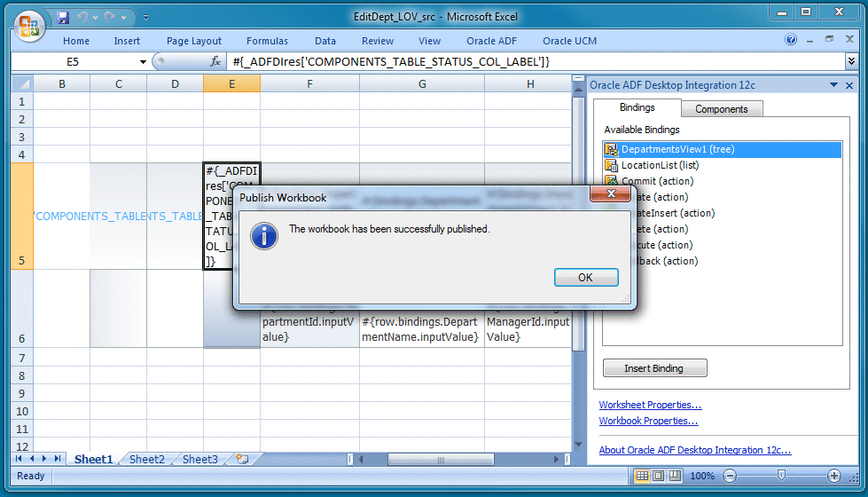Screen dimensions: 868x497
Task: Switch to the Components tab
Action: [x=722, y=109]
